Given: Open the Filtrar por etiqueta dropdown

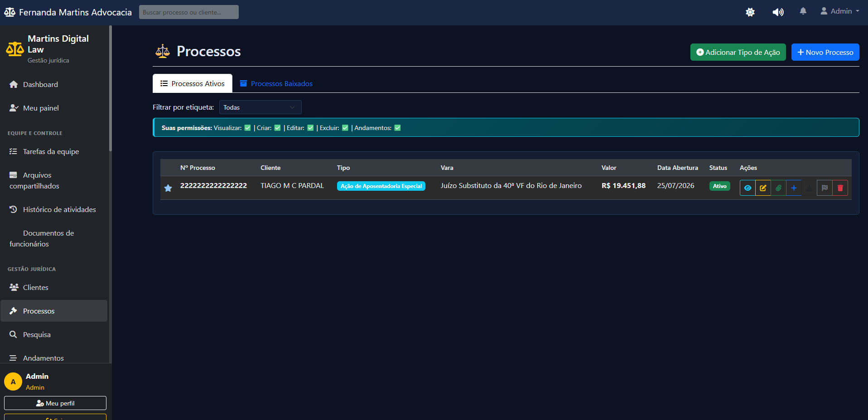Looking at the screenshot, I should (x=260, y=107).
